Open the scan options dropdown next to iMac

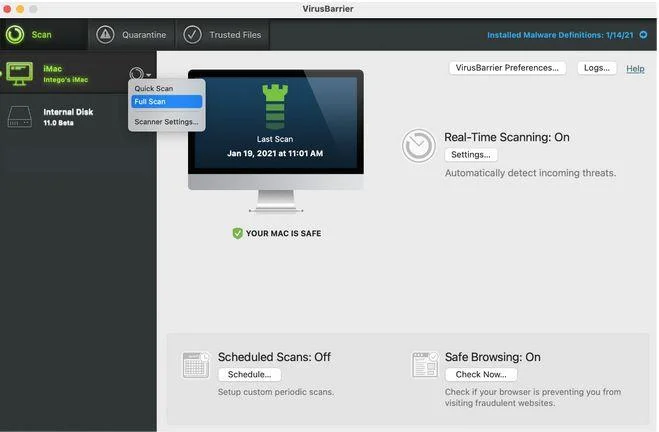(x=139, y=73)
